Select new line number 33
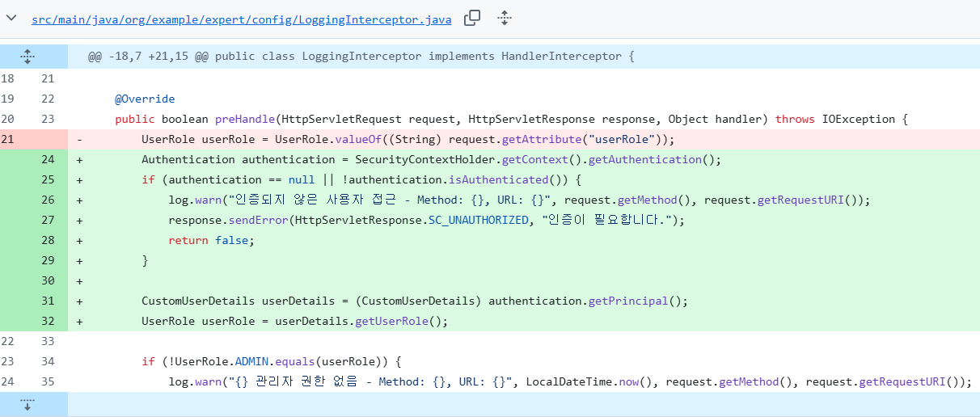Screen dimensions: 980x417 click(x=48, y=341)
